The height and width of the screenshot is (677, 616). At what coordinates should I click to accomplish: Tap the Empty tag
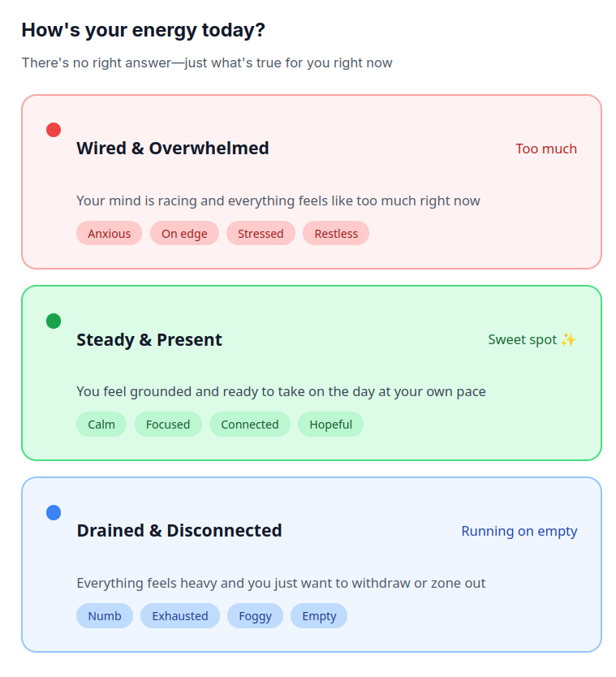(319, 616)
